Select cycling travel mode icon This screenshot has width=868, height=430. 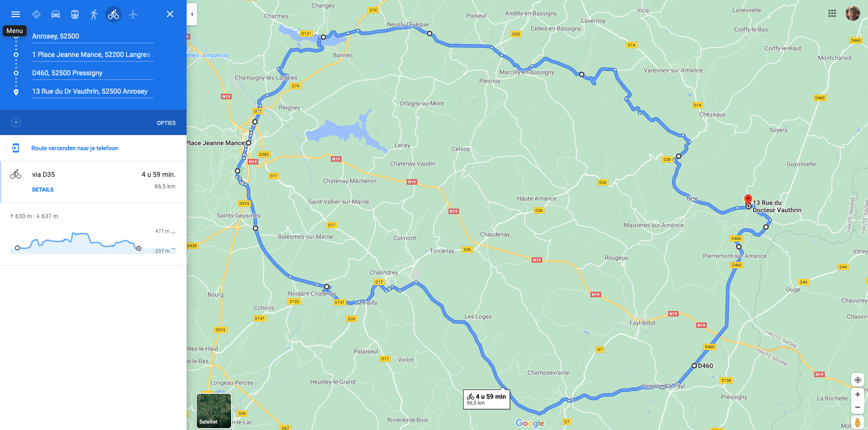click(x=113, y=14)
